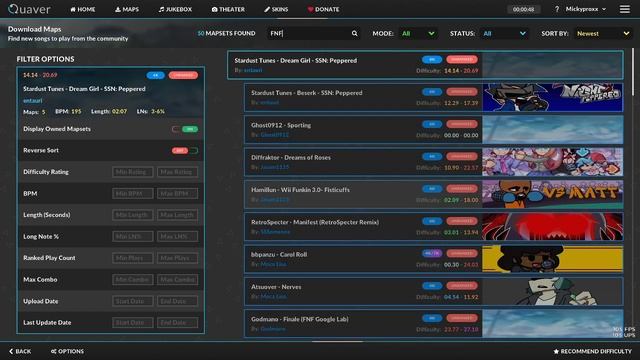Click Upload Date Start Date field
The image size is (640, 360).
[x=133, y=301]
